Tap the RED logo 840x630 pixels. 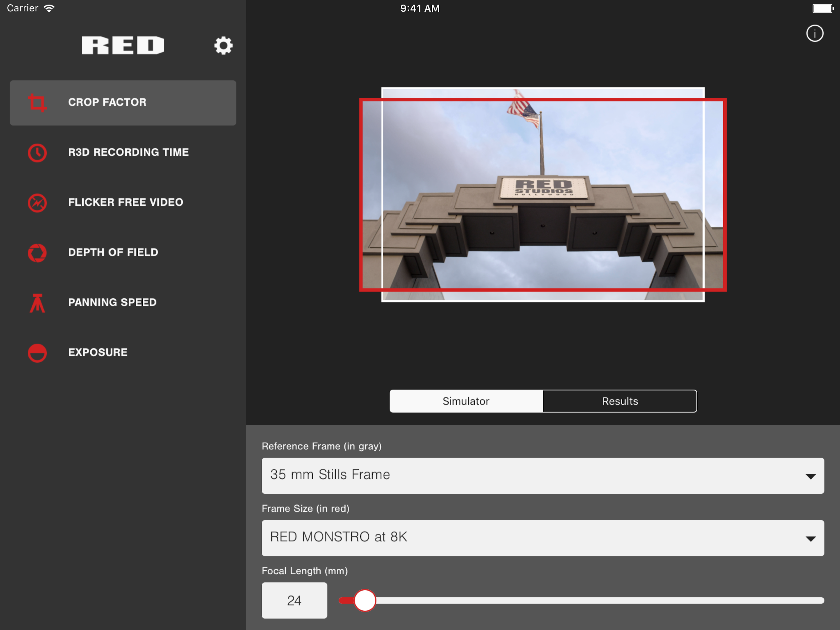click(123, 45)
